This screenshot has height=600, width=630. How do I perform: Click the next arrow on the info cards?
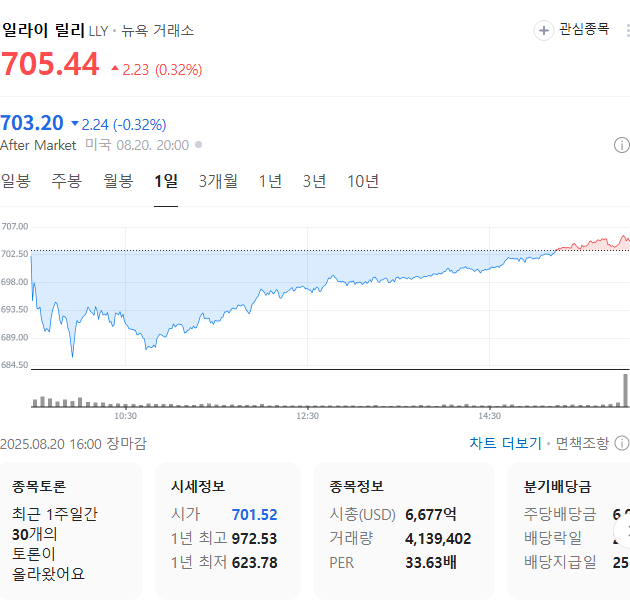point(624,531)
